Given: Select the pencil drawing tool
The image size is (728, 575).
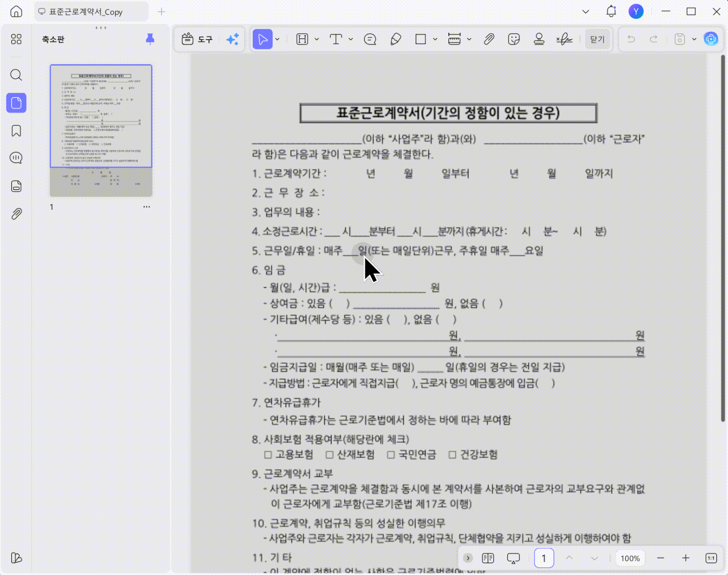Looking at the screenshot, I should 395,40.
